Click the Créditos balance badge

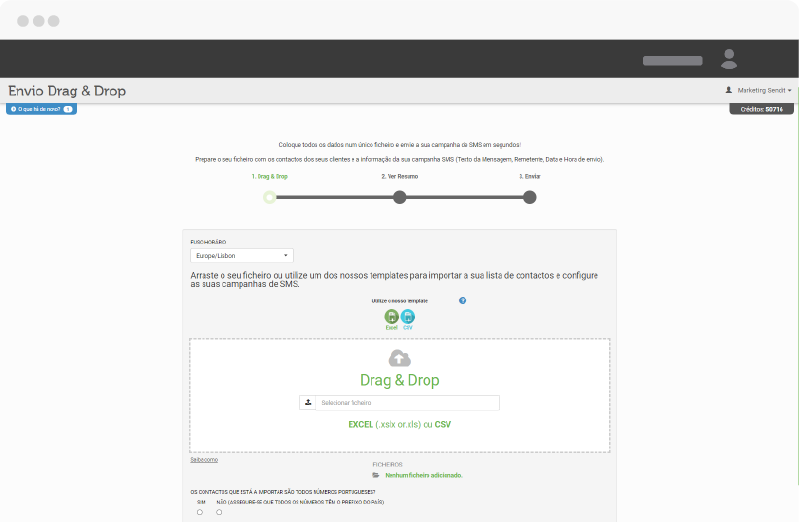[x=761, y=109]
